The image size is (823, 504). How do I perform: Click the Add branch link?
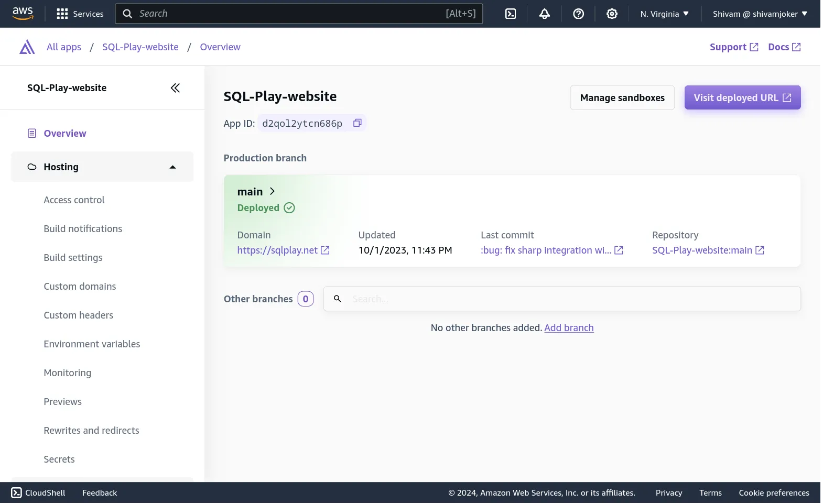(569, 328)
